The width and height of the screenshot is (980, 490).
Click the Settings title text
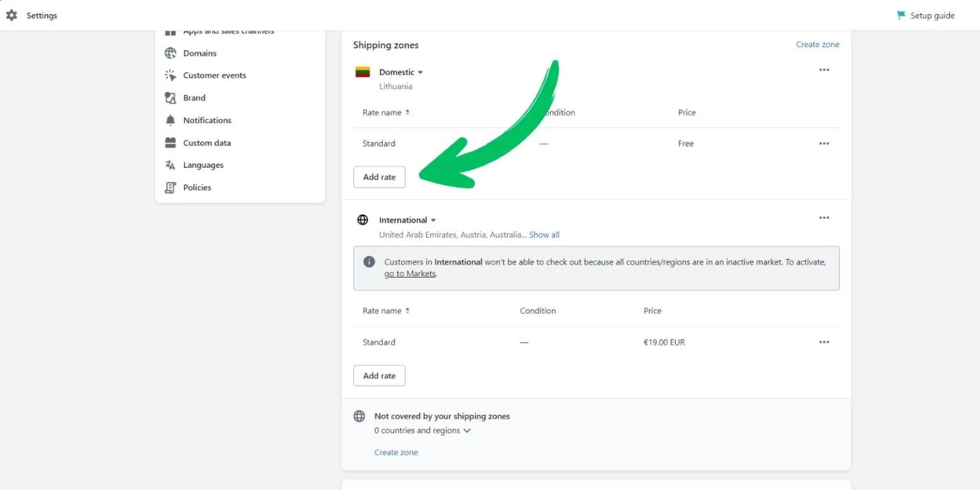coord(42,15)
